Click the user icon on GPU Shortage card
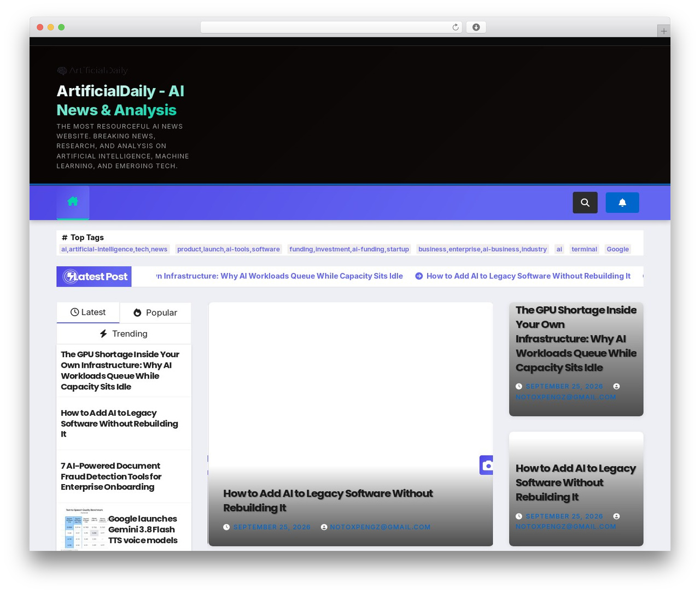 616,387
